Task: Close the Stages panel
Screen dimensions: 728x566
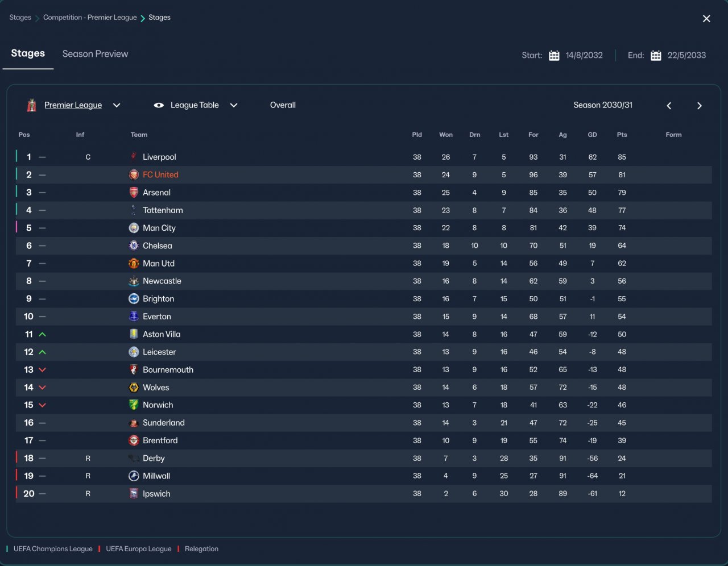Action: (x=706, y=19)
